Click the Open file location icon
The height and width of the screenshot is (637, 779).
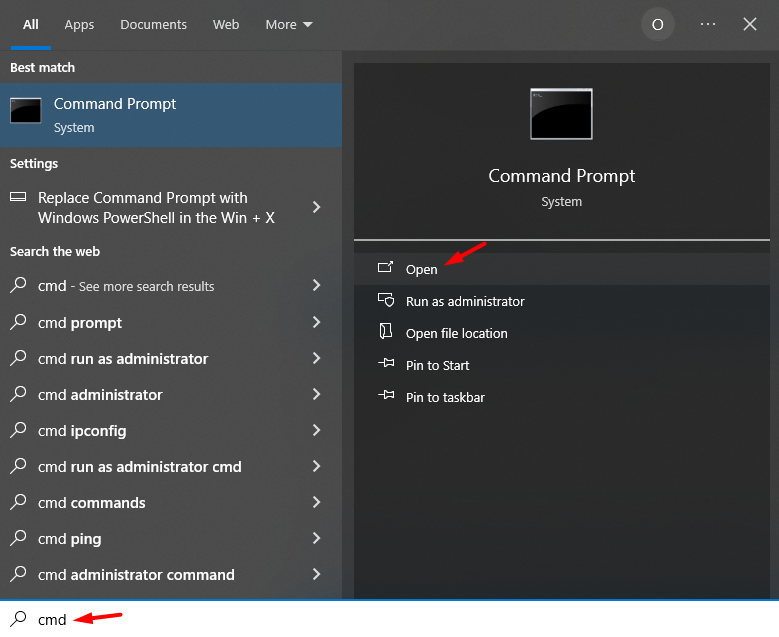(386, 333)
